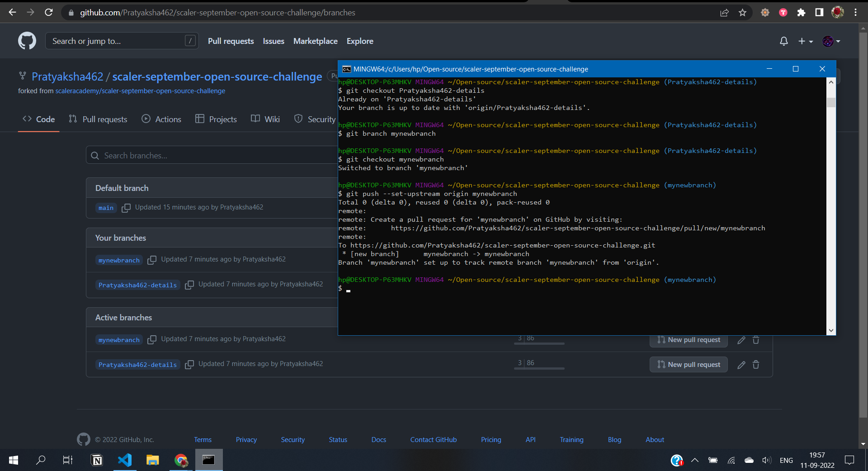The height and width of the screenshot is (471, 868).
Task: Reload the page in the browser
Action: coord(49,12)
